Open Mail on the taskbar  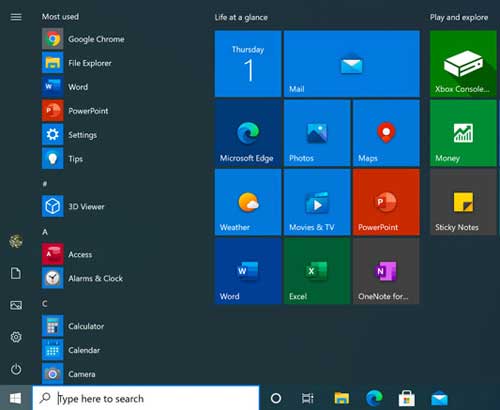(x=439, y=398)
